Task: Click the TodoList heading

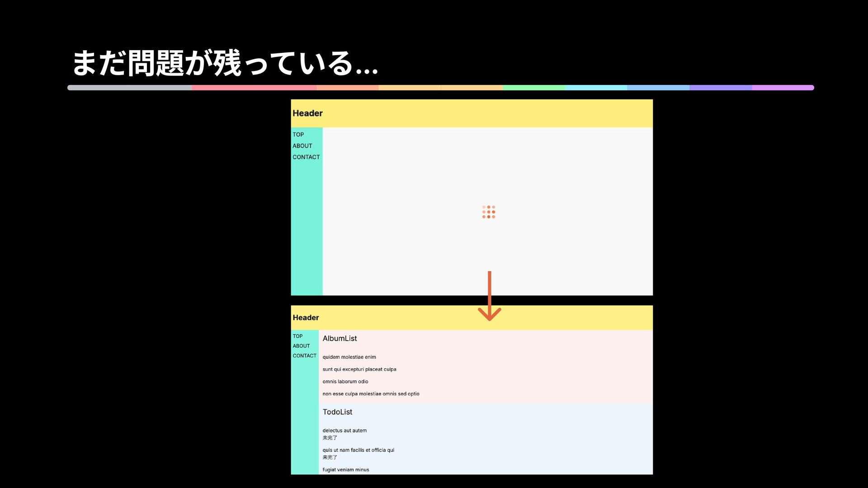Action: [x=337, y=412]
